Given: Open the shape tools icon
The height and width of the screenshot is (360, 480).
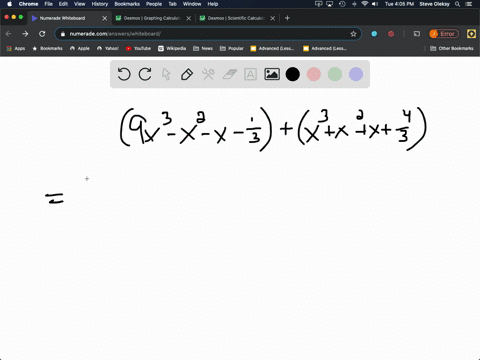Looking at the screenshot, I should (x=208, y=74).
